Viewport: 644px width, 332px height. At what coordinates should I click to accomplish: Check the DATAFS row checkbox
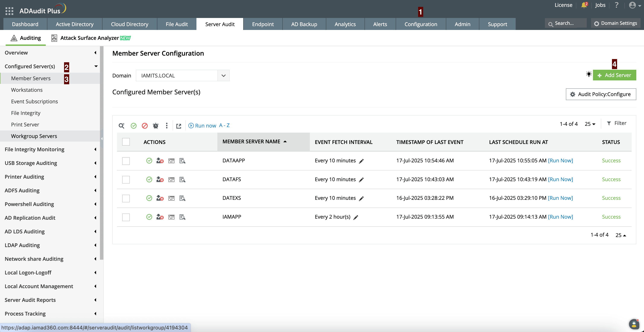126,179
